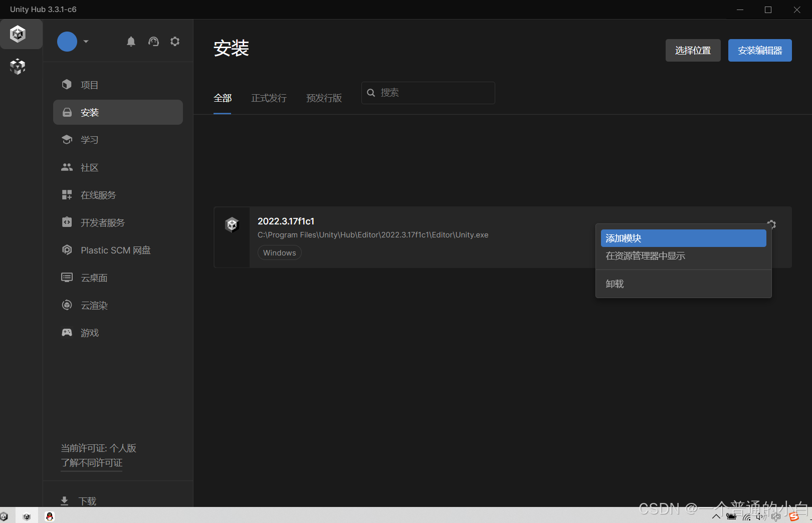
Task: Choose 在资源管理器中显示 menu entry
Action: pyautogui.click(x=683, y=256)
